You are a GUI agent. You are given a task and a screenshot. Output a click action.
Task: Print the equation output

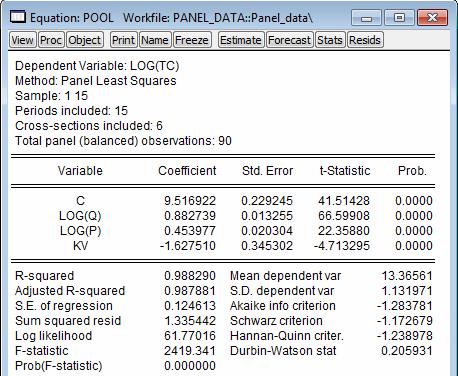coord(123,40)
